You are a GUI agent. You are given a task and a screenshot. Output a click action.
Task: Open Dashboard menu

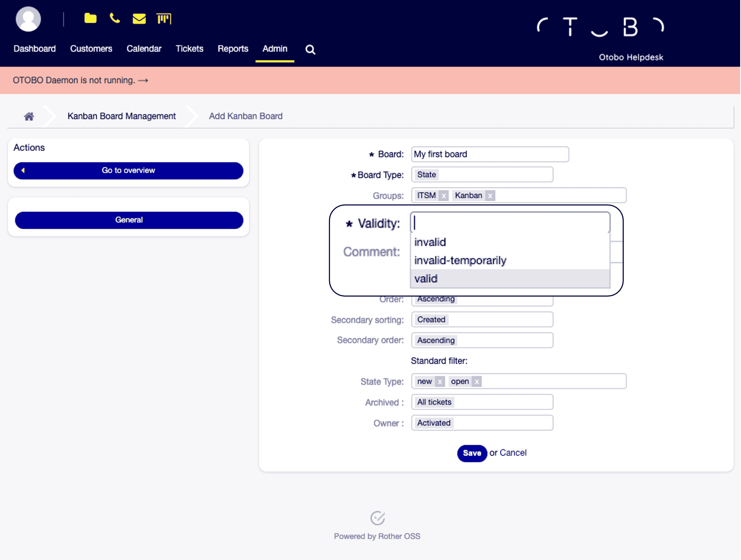pos(35,49)
